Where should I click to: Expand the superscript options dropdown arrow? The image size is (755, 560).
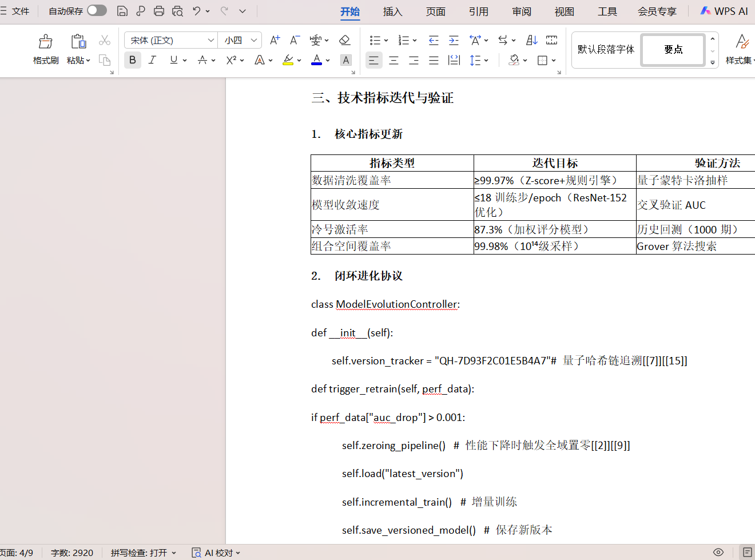242,60
